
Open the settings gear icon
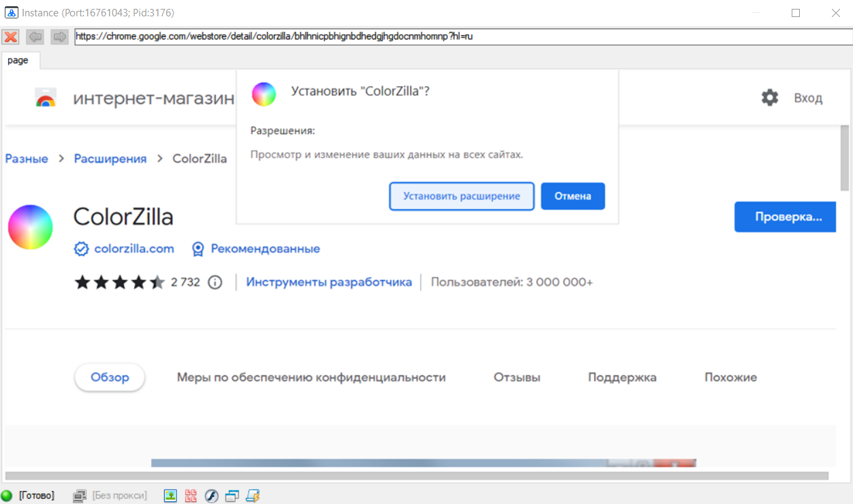click(770, 97)
